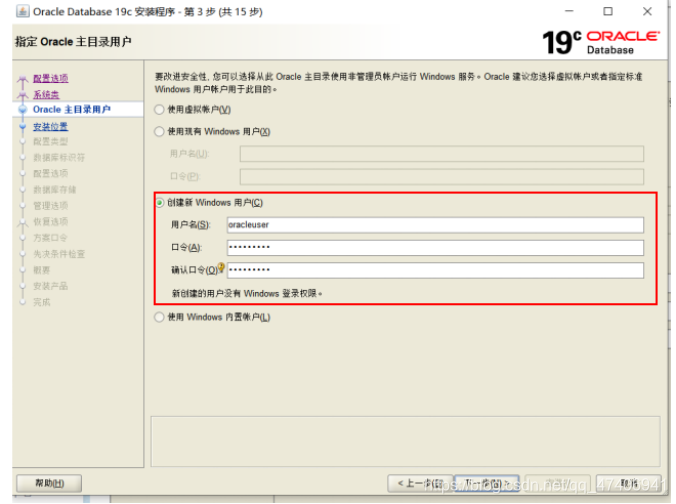676x504 pixels.
Task: Open the 配置选项 step link in sidebar
Action: tap(50, 78)
